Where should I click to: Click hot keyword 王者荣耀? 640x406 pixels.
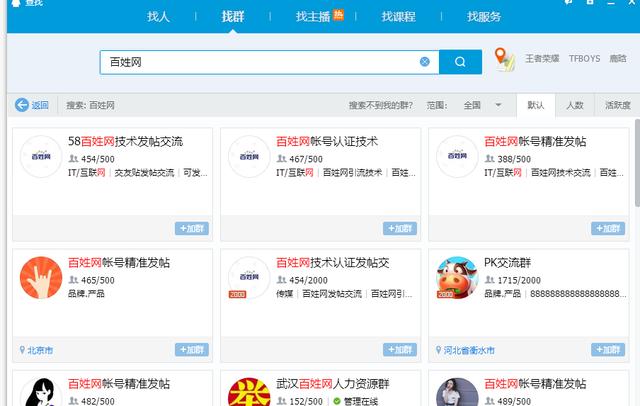(542, 59)
